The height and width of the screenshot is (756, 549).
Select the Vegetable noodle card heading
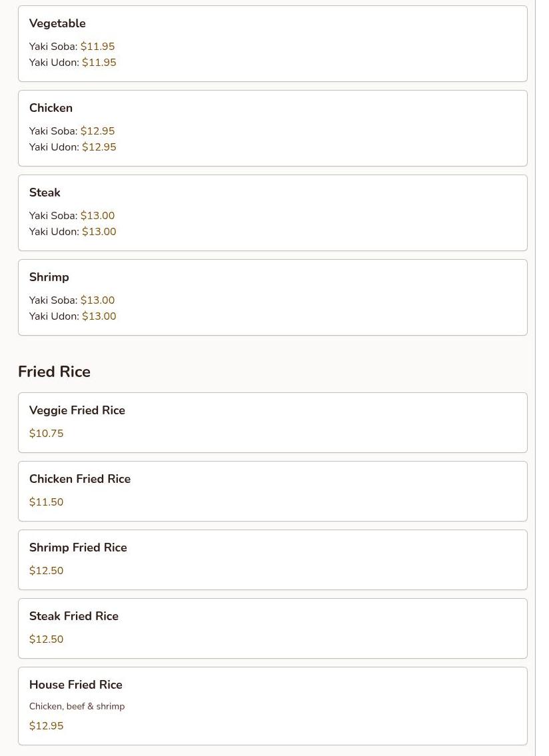pos(57,23)
